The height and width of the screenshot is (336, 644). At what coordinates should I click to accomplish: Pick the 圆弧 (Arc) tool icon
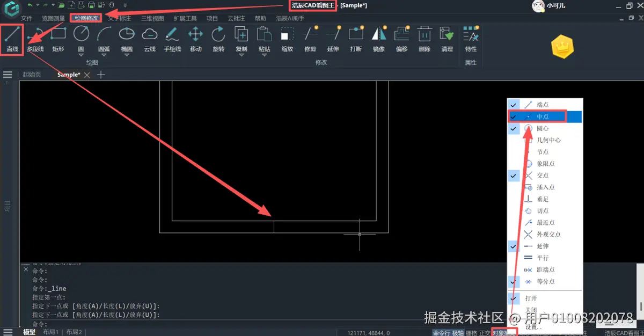pos(104,34)
